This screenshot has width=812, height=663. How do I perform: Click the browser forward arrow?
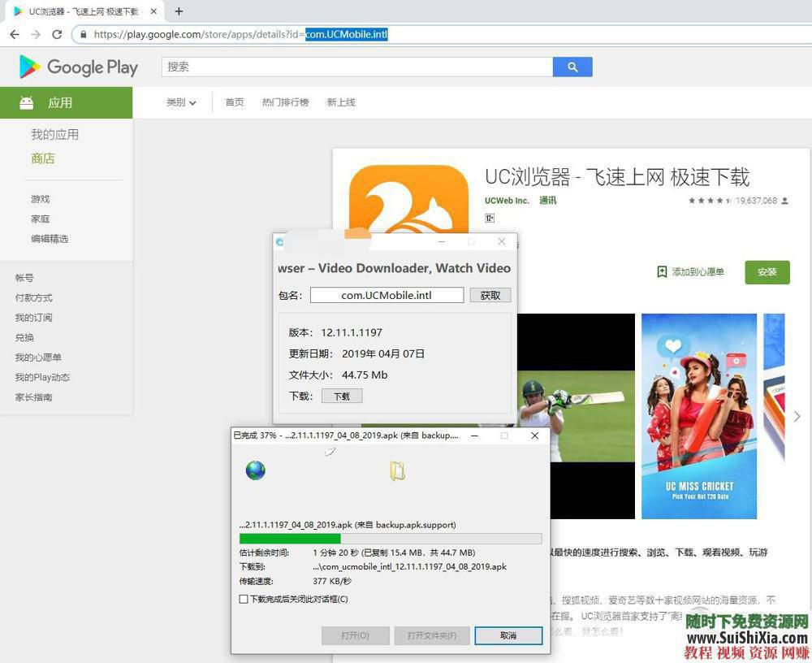click(36, 34)
